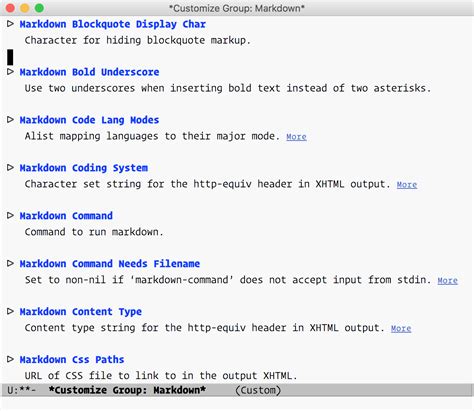Click the text 'Character for hiding blockquote markup.'
This screenshot has width=474, height=411.
138,40
